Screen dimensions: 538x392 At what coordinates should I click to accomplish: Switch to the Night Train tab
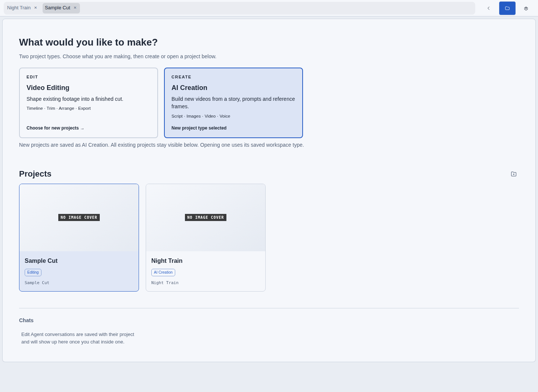(x=19, y=8)
